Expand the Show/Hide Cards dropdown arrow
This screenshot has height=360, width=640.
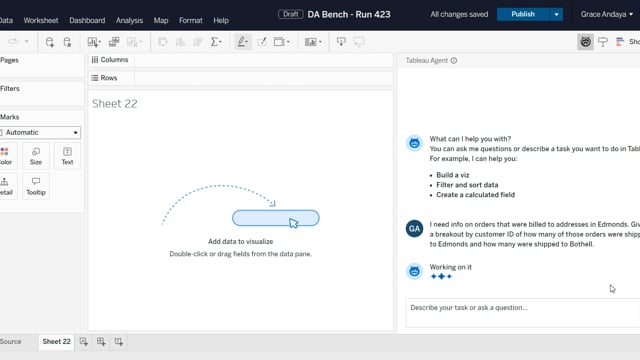click(x=320, y=42)
